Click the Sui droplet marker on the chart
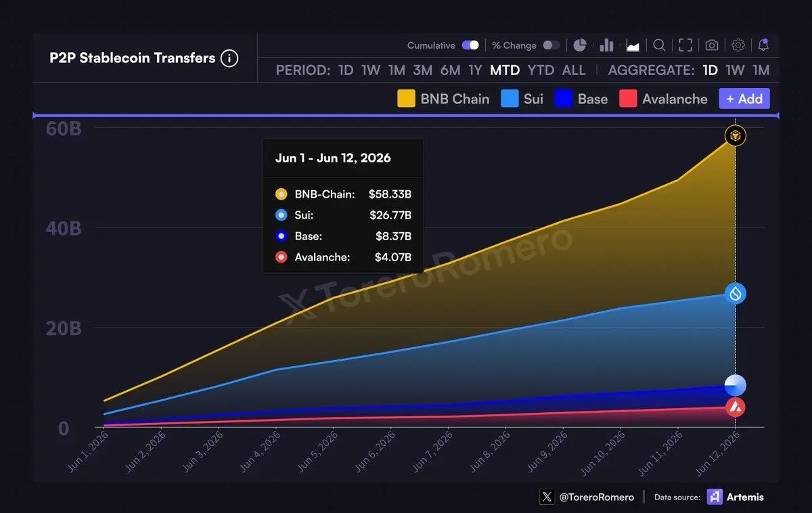 pos(736,293)
